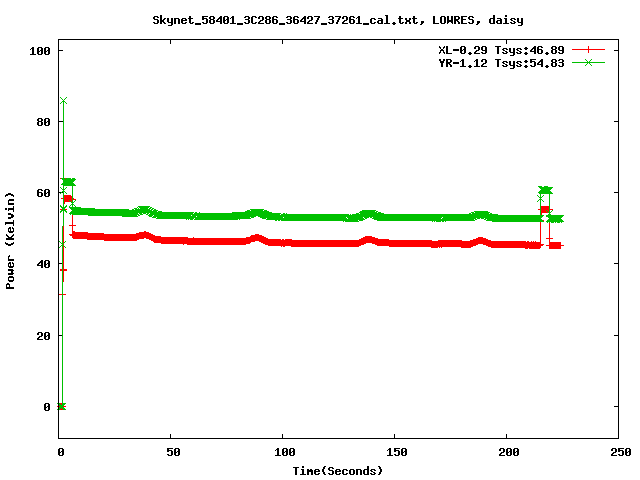The image size is (640, 480).
Task: Click x-axis tick label 50
Action: [173, 452]
